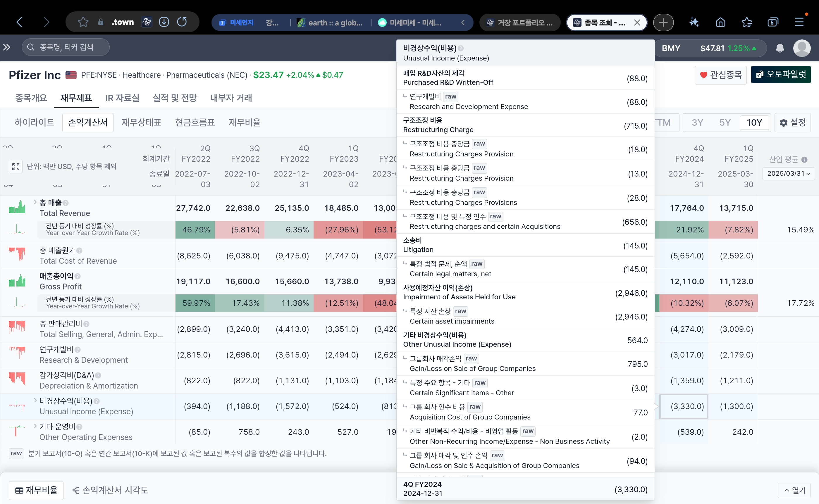Click help icon beside 총 매출원가
819x504 pixels.
pyautogui.click(x=79, y=250)
